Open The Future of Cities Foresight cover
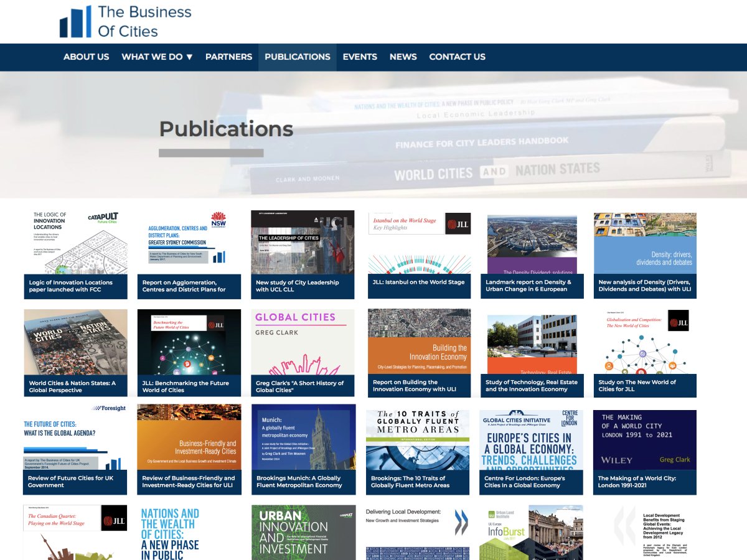747x560 pixels. click(x=75, y=437)
